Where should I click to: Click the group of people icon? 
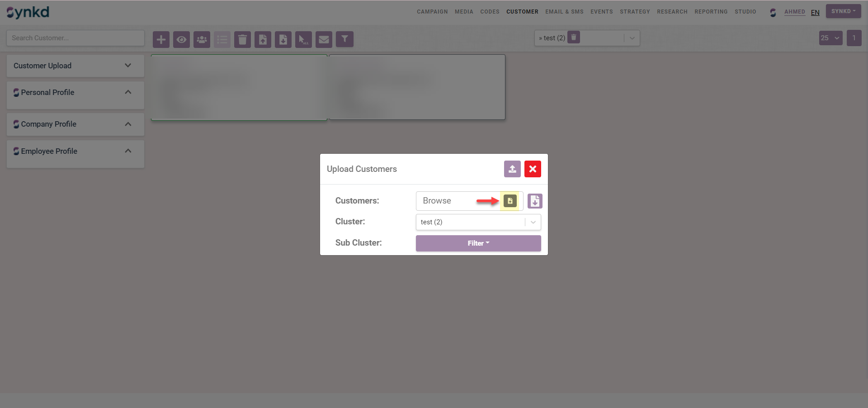202,39
